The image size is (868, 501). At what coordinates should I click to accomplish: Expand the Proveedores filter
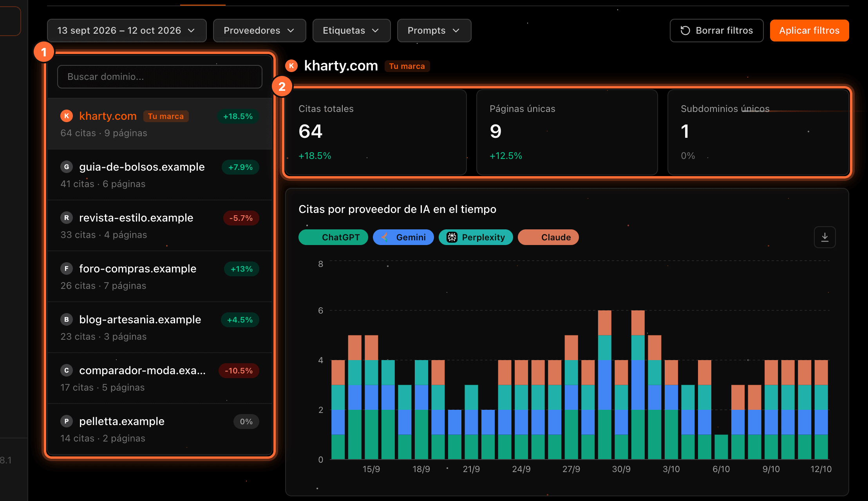click(259, 31)
